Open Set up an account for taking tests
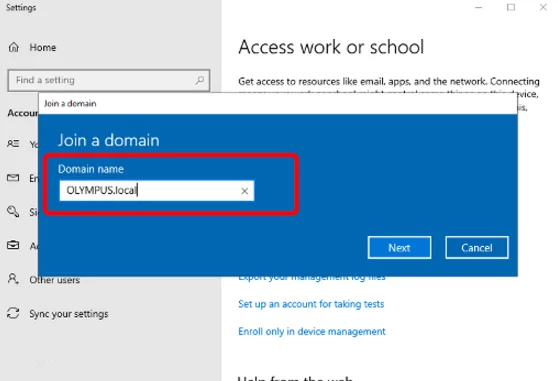This screenshot has height=381, width=558. [x=311, y=304]
